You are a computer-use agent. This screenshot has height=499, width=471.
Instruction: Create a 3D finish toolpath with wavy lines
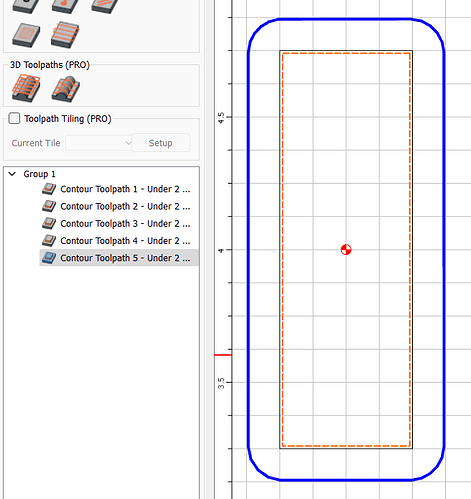coord(66,89)
